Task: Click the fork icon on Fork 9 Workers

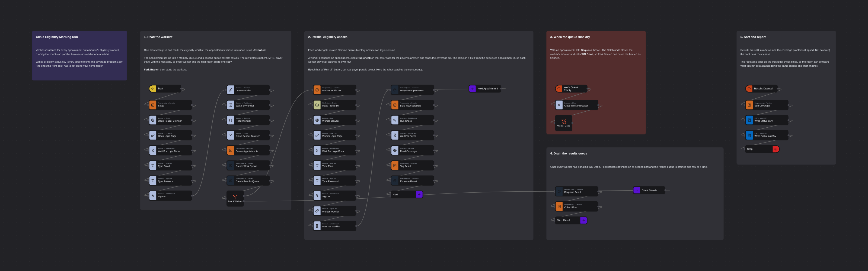Action: click(235, 196)
